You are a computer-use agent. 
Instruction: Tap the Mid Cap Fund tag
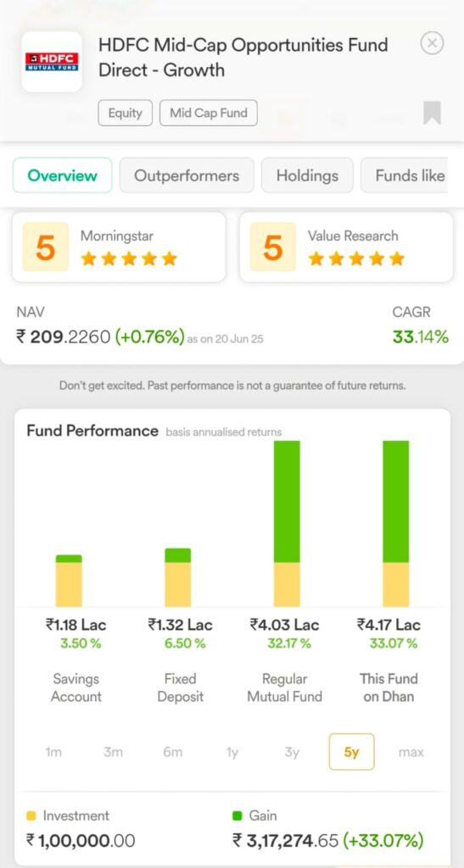click(x=209, y=113)
